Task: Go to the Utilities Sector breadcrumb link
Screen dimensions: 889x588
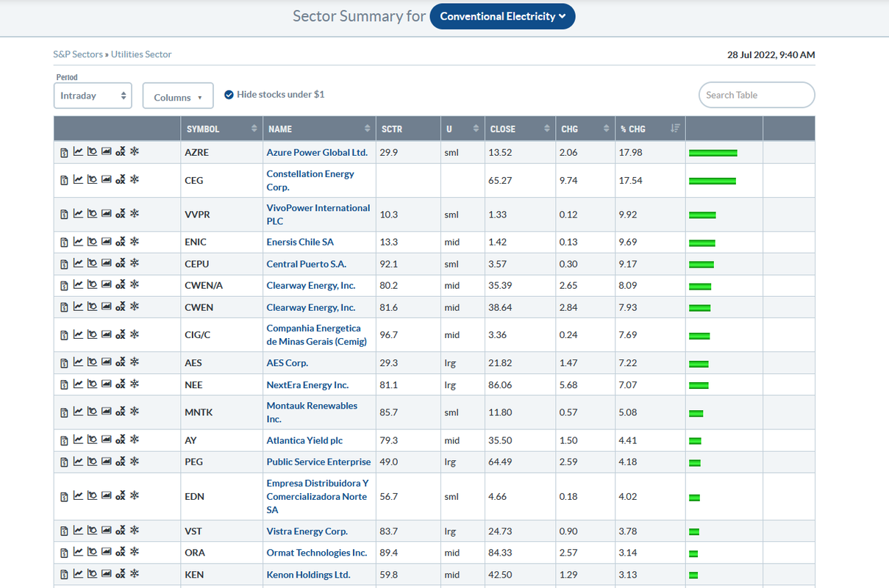Action: coord(141,54)
